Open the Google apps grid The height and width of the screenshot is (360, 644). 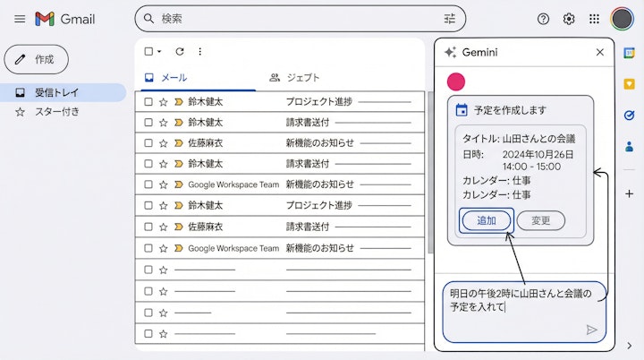point(594,19)
